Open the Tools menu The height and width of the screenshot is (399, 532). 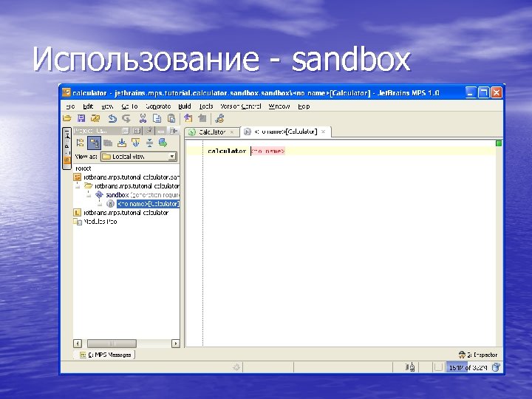click(x=206, y=106)
